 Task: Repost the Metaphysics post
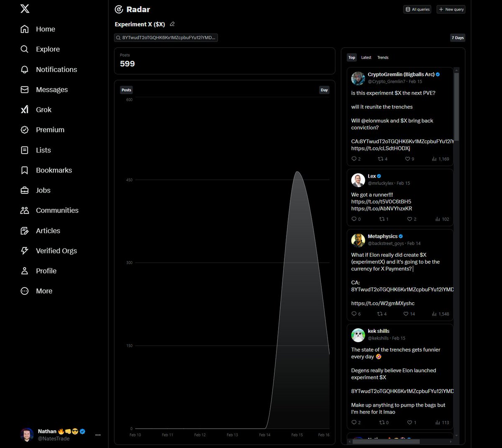pyautogui.click(x=382, y=314)
